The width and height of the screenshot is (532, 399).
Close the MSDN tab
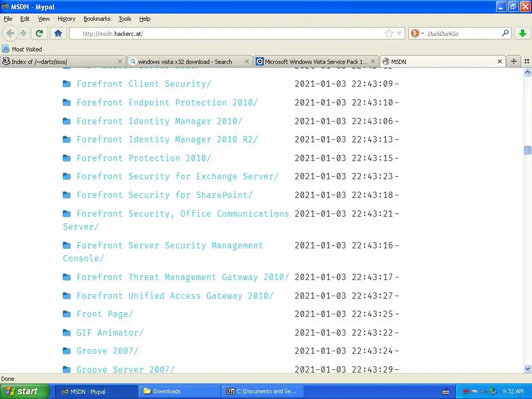coord(499,61)
